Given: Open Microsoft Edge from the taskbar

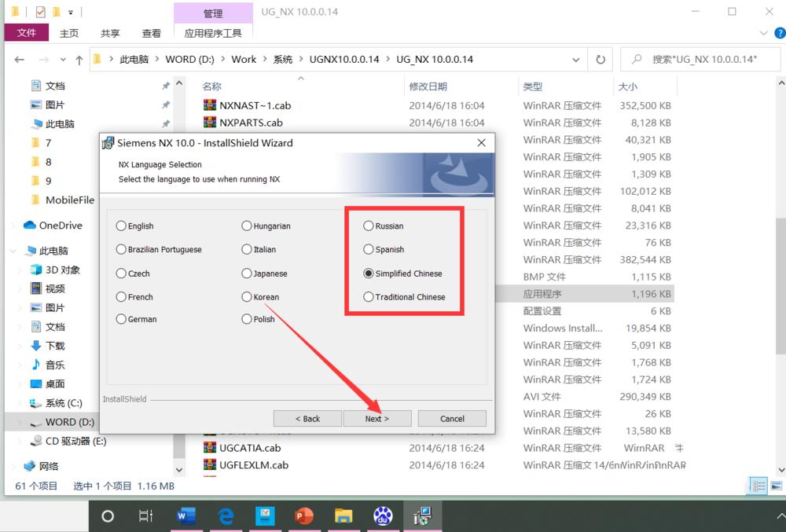Looking at the screenshot, I should click(x=226, y=516).
